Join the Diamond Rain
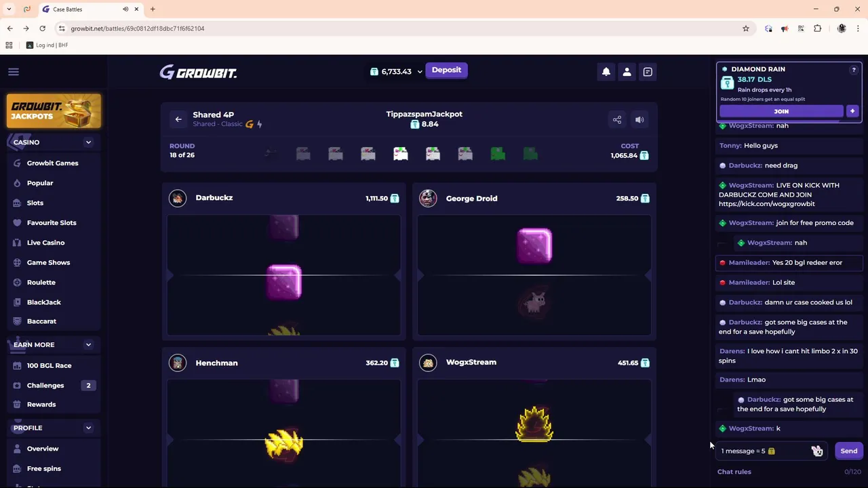Screen dimensions: 868x488 781,111
